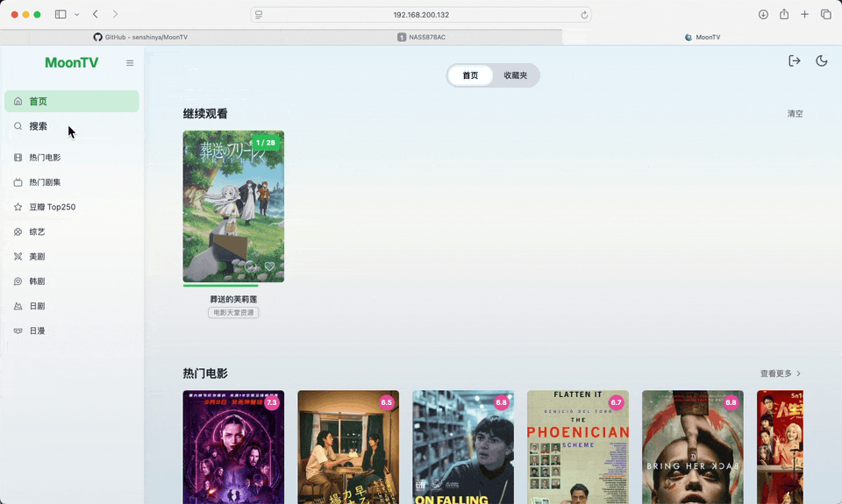Screen dimensions: 842x504
Task: Click 查看更多 next to 热门电影
Action: [780, 373]
